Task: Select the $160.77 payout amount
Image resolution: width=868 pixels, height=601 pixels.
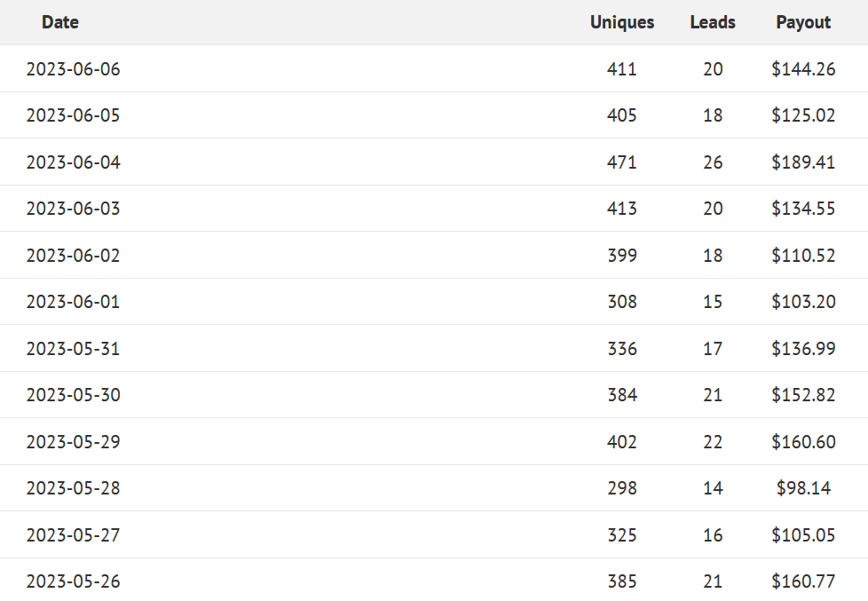Action: tap(803, 581)
